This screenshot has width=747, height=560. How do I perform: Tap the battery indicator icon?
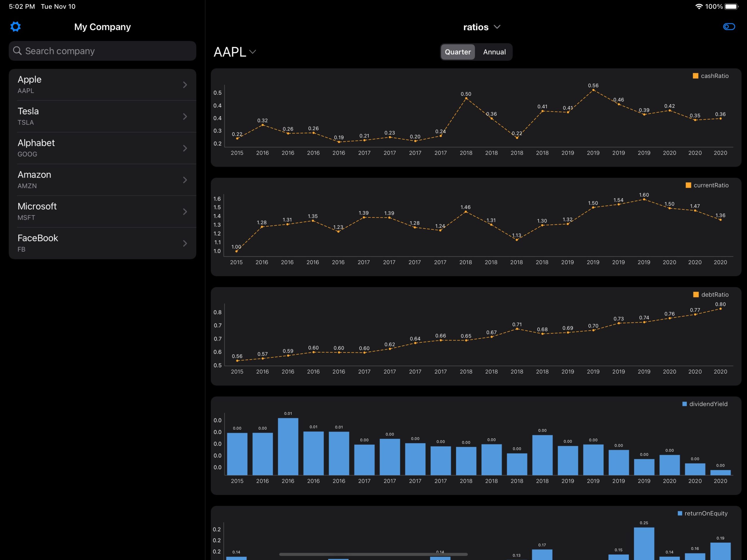tap(732, 6)
